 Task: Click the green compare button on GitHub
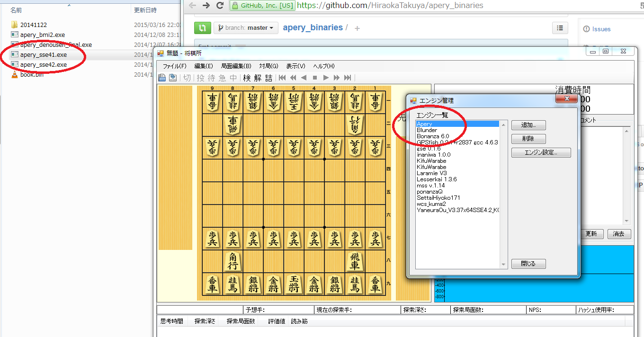[203, 28]
